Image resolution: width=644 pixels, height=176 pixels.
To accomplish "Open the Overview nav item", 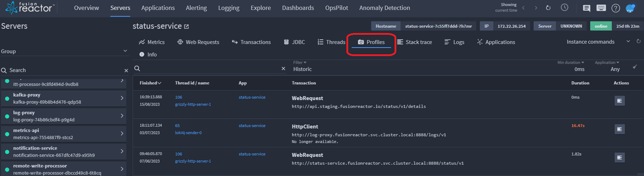I will (86, 8).
